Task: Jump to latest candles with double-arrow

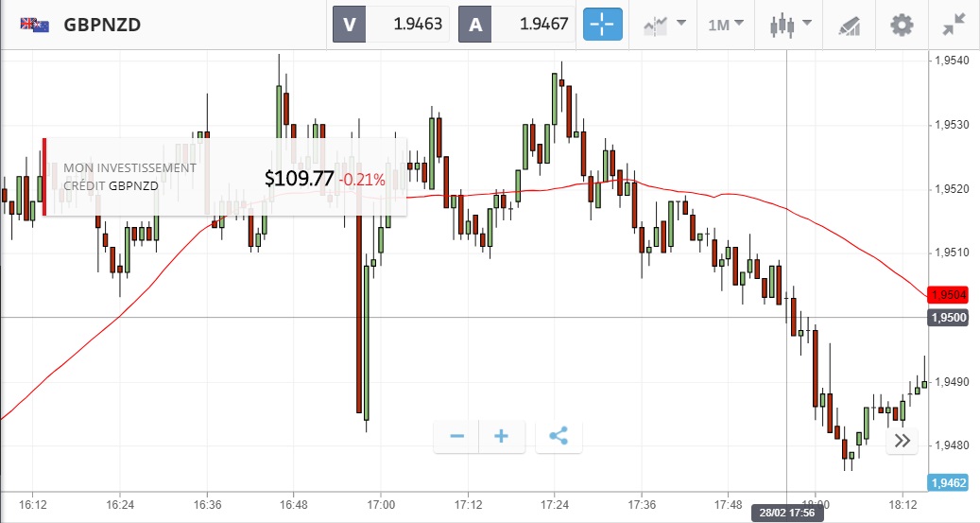Action: (x=903, y=440)
